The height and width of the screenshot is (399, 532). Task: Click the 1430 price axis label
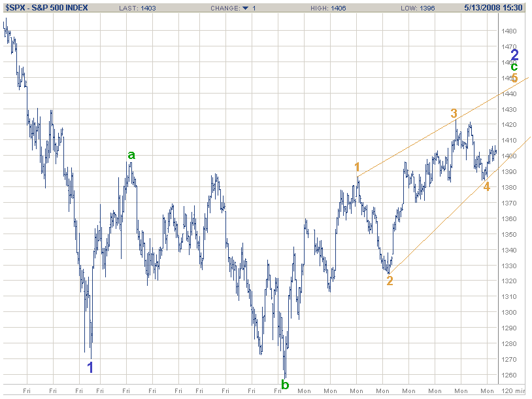tap(509, 110)
